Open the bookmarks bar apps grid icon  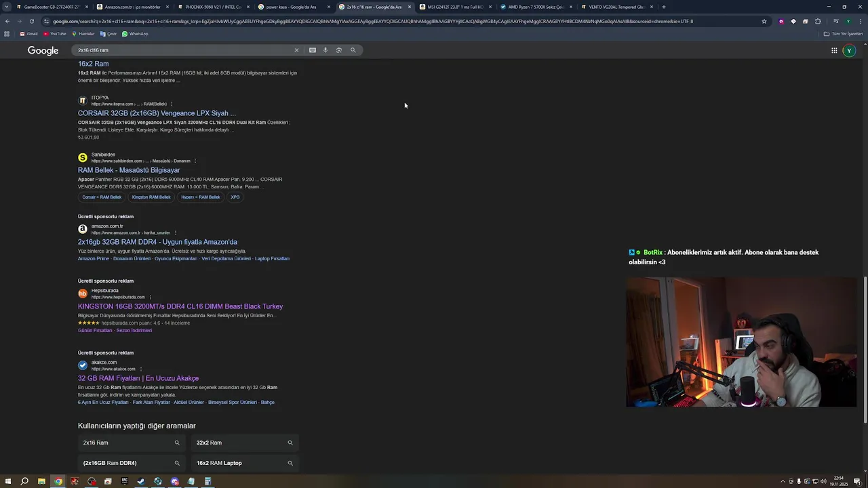(x=7, y=34)
